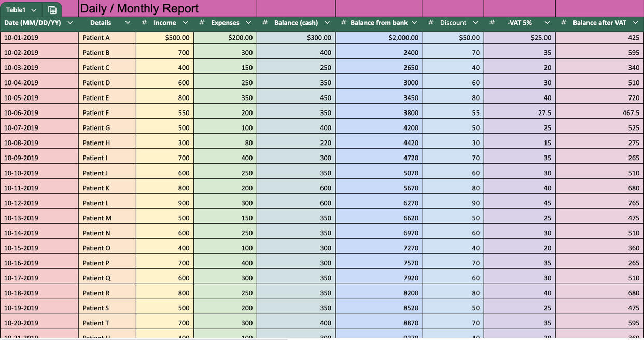Open the Table1 name dropdown
Viewport: 644px width, 340px height.
(x=34, y=10)
